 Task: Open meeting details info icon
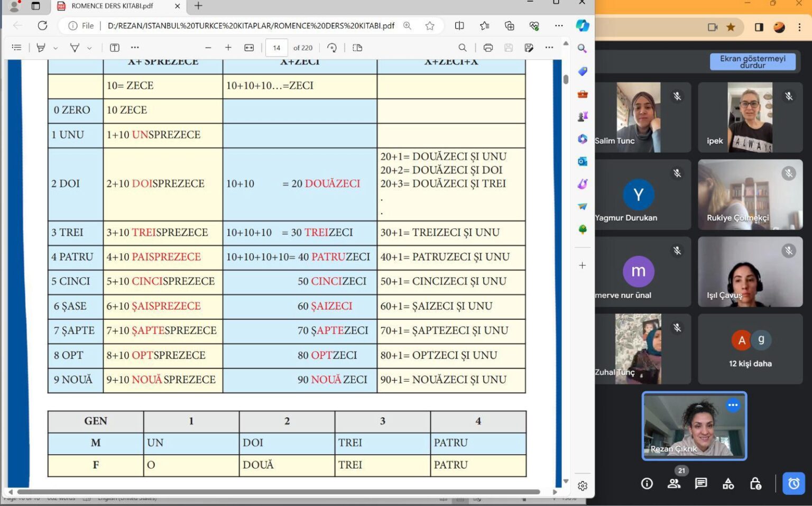click(x=647, y=483)
